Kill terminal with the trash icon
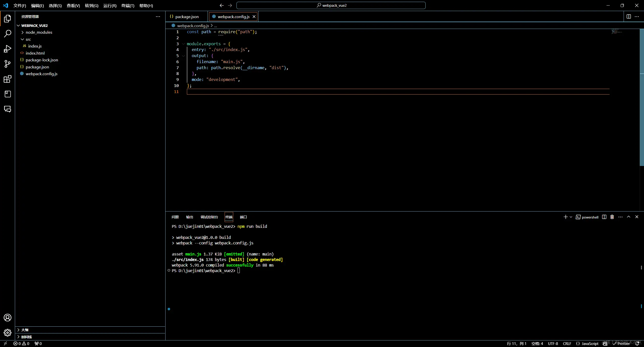Viewport: 644px width, 347px height. coord(612,217)
